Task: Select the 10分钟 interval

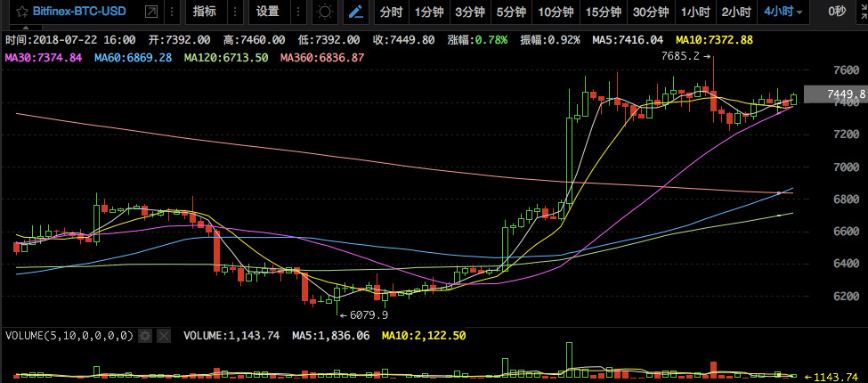Action: (x=556, y=12)
